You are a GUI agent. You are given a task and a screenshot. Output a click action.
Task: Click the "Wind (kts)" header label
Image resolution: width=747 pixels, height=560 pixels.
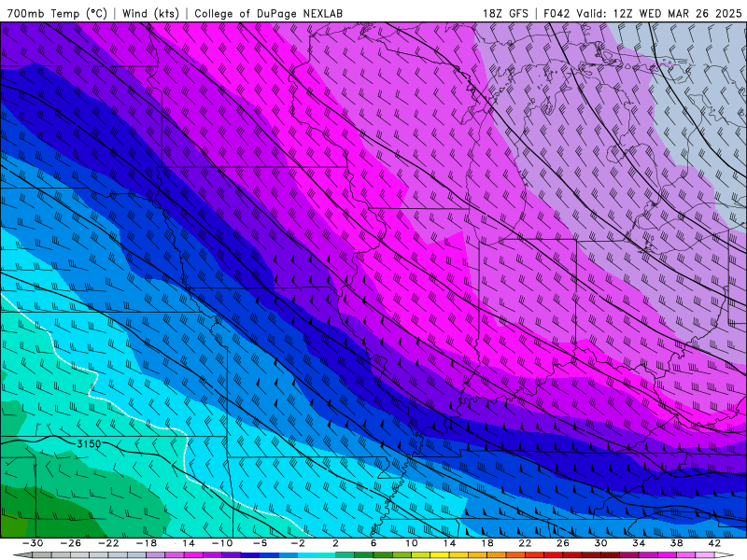[x=150, y=14]
